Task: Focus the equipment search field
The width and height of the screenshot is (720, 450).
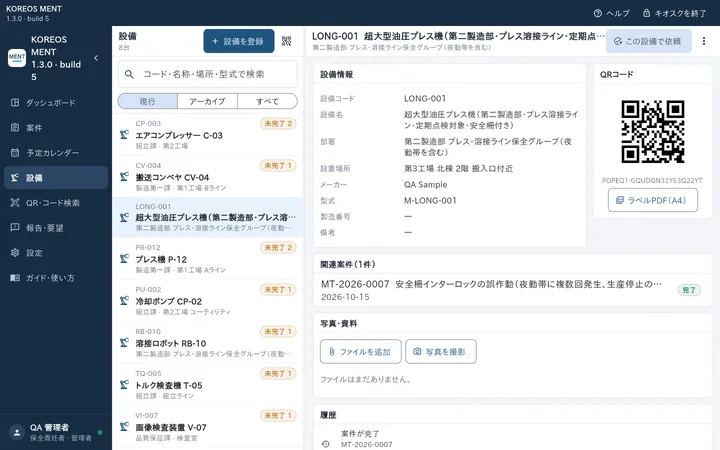Action: [x=208, y=74]
